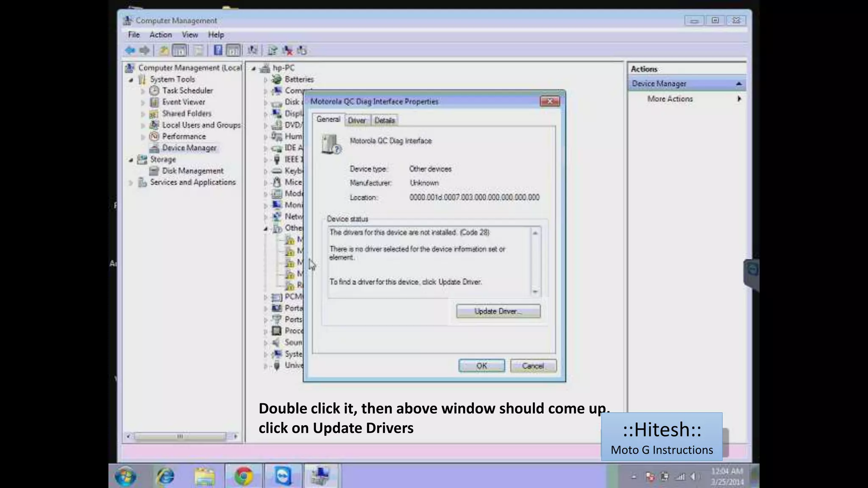This screenshot has height=488, width=868.
Task: Select the Task Scheduler clock icon
Action: click(154, 91)
